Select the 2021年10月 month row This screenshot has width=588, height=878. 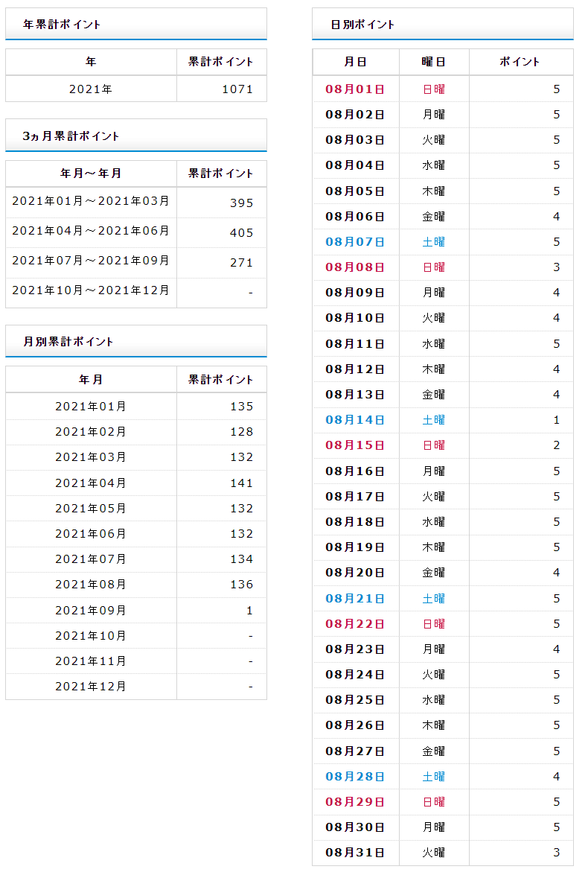click(136, 635)
